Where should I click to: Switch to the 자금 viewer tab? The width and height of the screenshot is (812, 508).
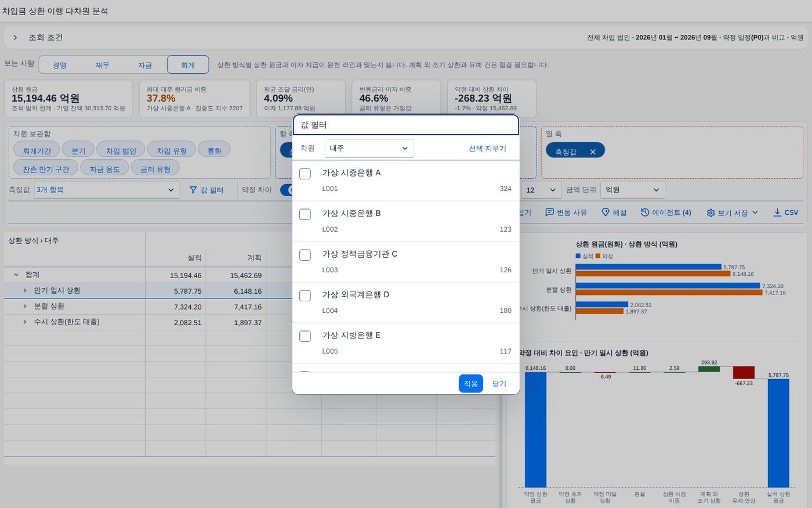coord(145,65)
